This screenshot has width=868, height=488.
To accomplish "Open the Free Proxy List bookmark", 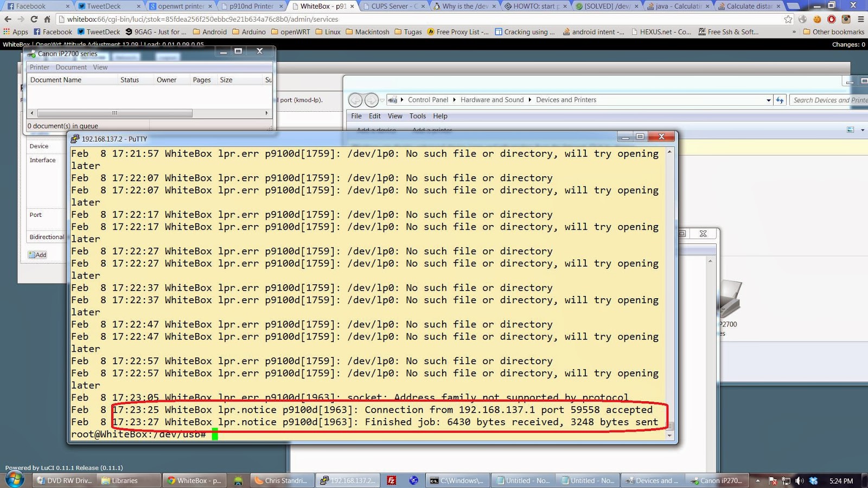I will pos(458,32).
